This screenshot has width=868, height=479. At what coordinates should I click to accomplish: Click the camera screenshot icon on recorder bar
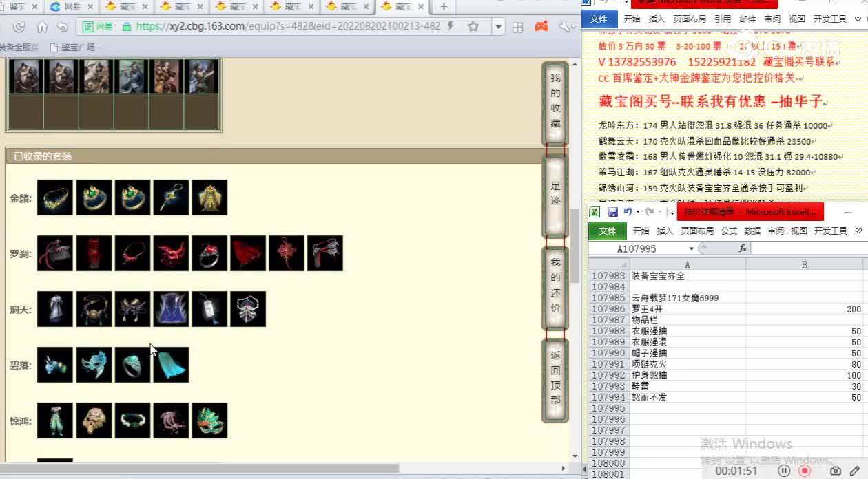coord(836,471)
